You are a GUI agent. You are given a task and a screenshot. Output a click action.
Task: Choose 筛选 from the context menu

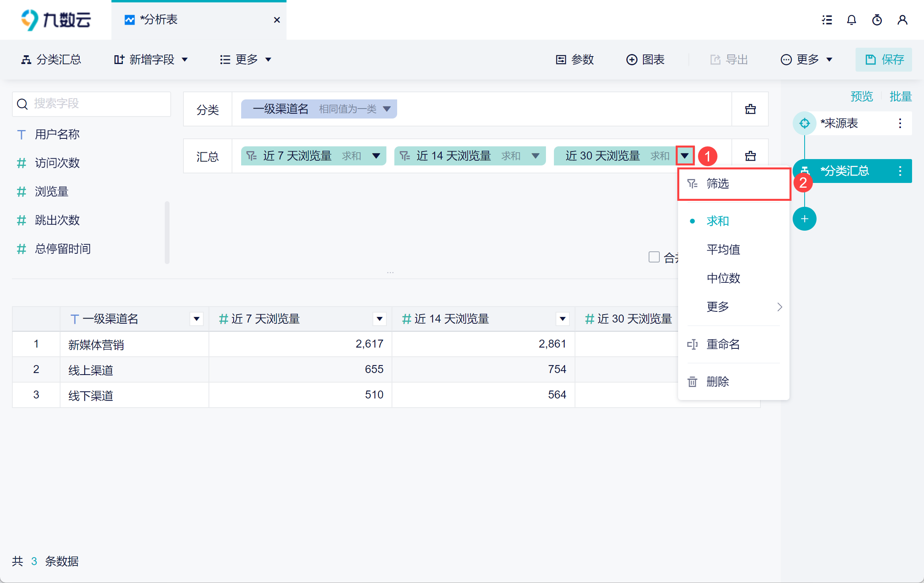717,184
